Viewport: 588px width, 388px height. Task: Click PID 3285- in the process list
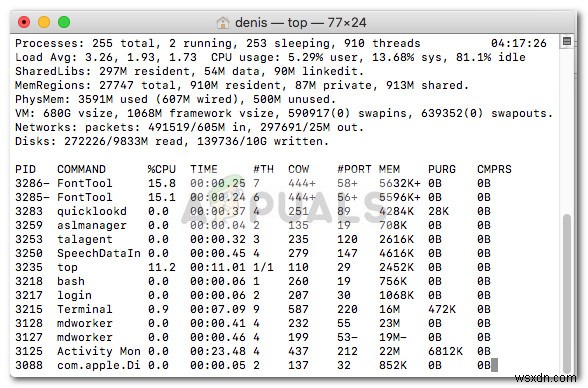(32, 197)
